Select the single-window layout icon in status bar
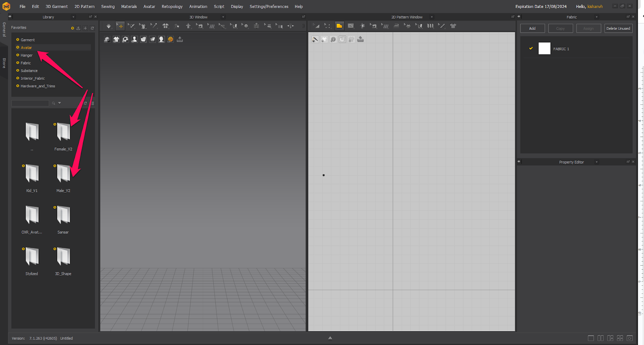 591,338
